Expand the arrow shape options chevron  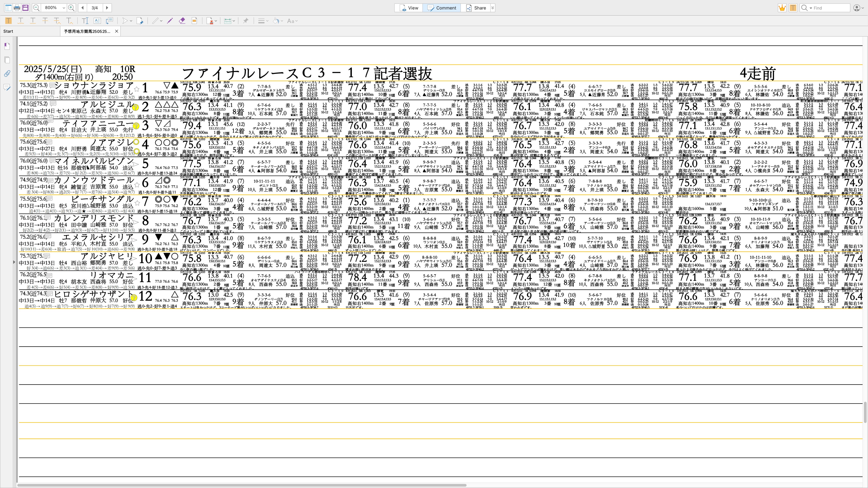[131, 21]
